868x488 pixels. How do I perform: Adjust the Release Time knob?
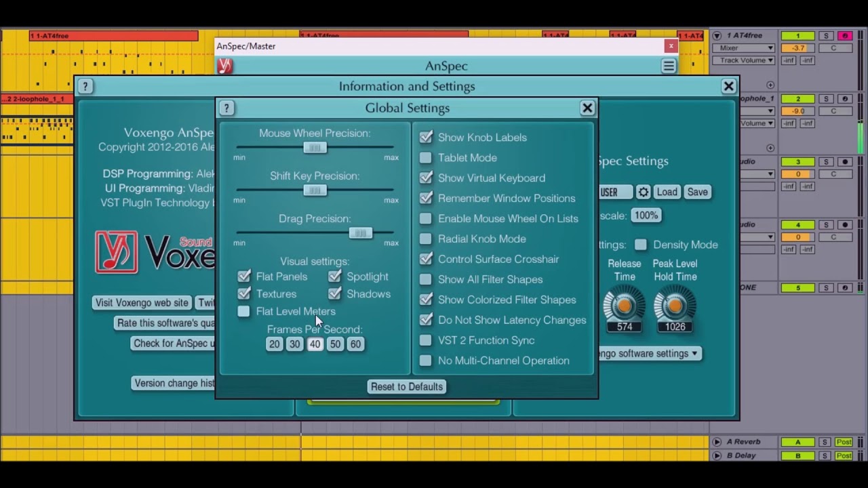click(624, 306)
